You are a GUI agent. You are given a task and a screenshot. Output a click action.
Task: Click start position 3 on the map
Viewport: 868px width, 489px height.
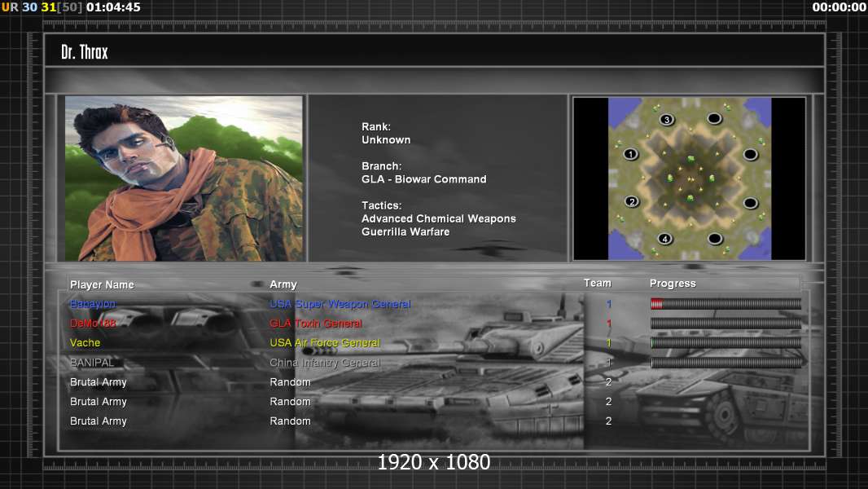667,119
